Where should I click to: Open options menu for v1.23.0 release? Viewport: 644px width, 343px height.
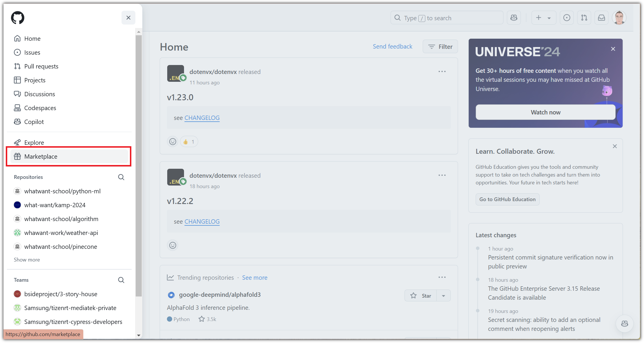point(442,71)
